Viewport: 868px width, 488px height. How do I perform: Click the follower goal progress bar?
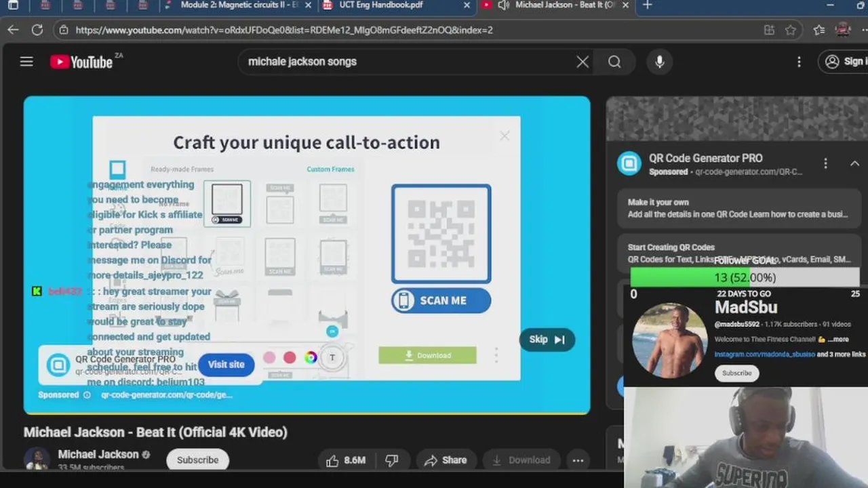(745, 277)
